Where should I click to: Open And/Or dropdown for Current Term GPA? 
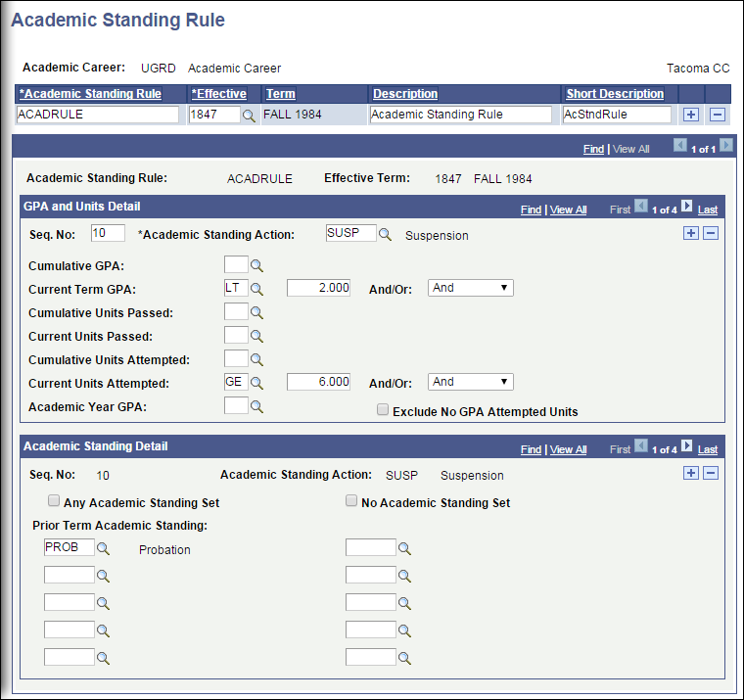coord(470,288)
